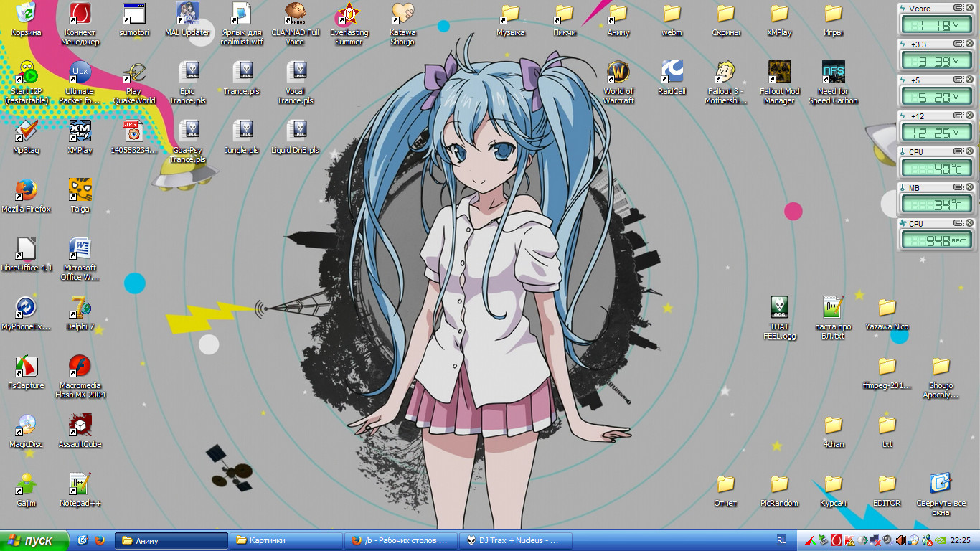
Task: Open settings of the MB temperature widget
Action: (958, 187)
